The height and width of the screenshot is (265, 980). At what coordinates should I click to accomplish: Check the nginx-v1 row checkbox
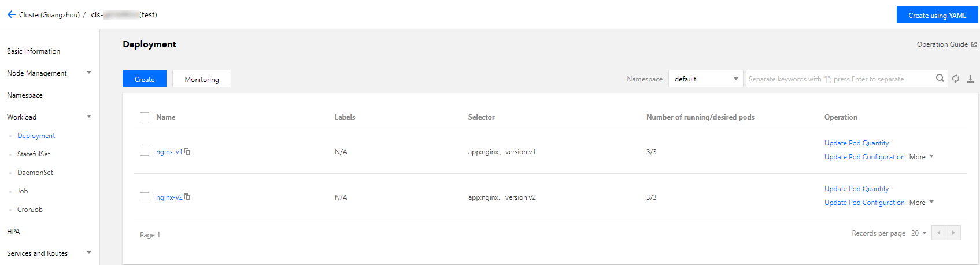click(145, 151)
